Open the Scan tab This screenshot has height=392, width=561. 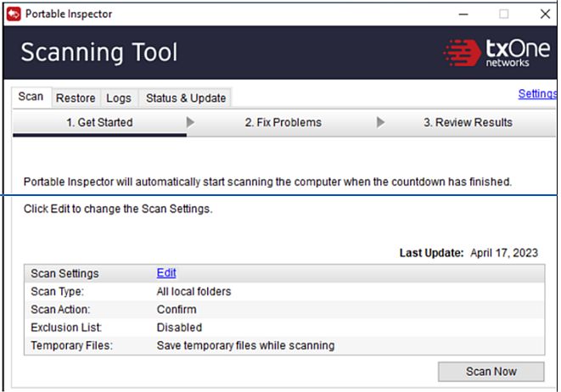pos(31,97)
